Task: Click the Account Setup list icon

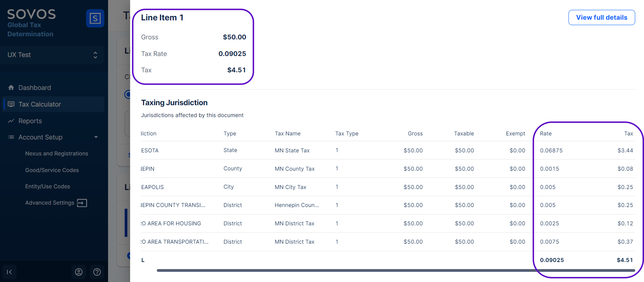Action: coord(11,137)
